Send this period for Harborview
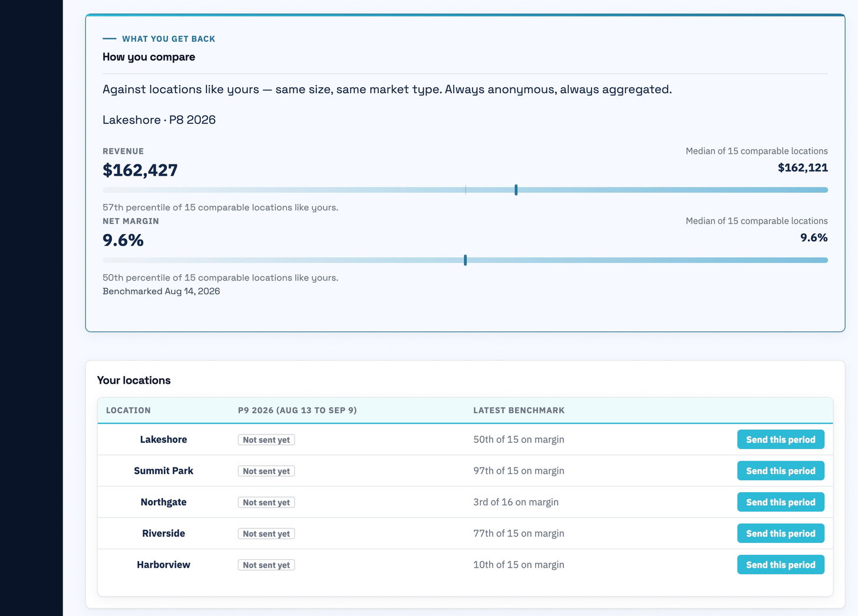The height and width of the screenshot is (616, 858). [x=781, y=564]
